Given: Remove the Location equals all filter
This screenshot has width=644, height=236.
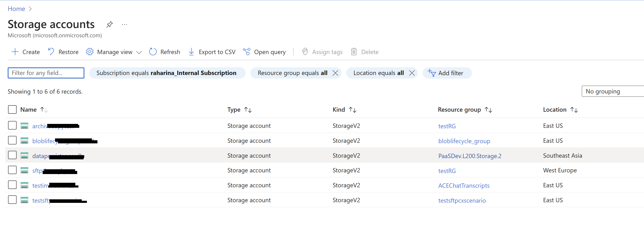Looking at the screenshot, I should point(411,73).
